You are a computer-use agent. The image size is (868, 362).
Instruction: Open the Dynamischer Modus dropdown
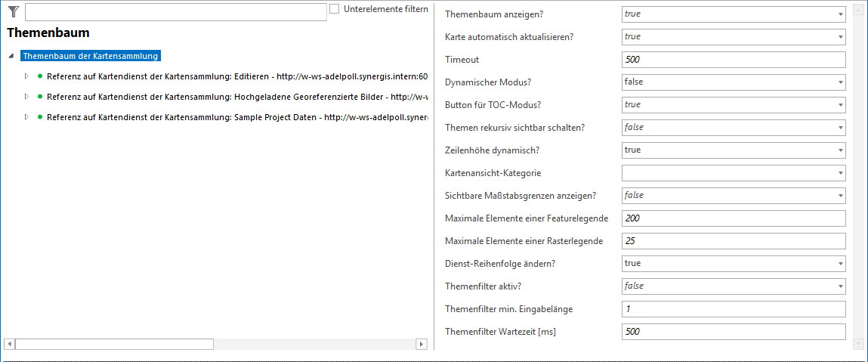coord(840,82)
